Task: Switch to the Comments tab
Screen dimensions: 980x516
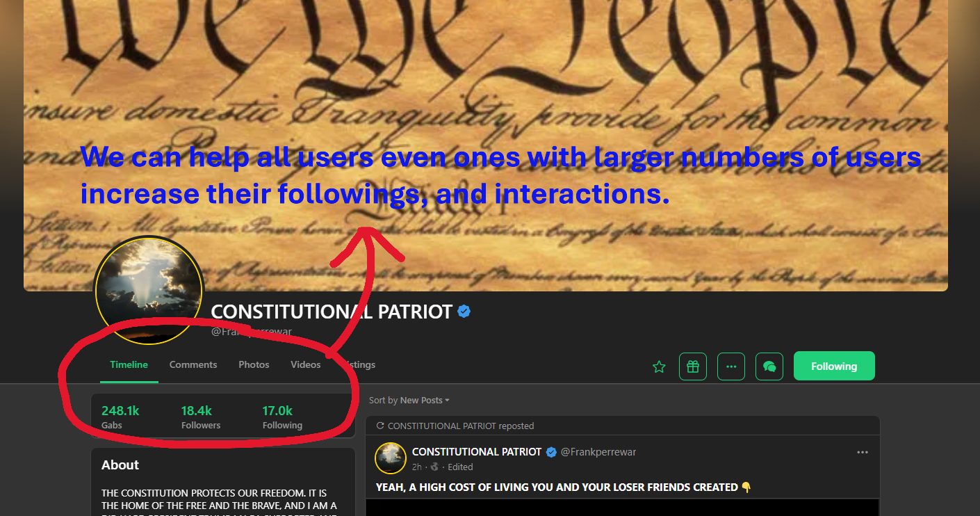Action: coord(193,364)
